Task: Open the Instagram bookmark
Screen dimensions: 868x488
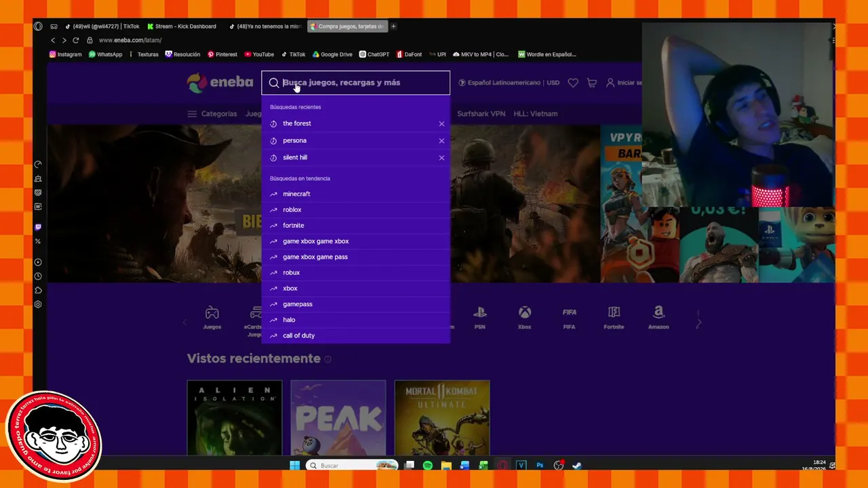Action: click(x=65, y=54)
